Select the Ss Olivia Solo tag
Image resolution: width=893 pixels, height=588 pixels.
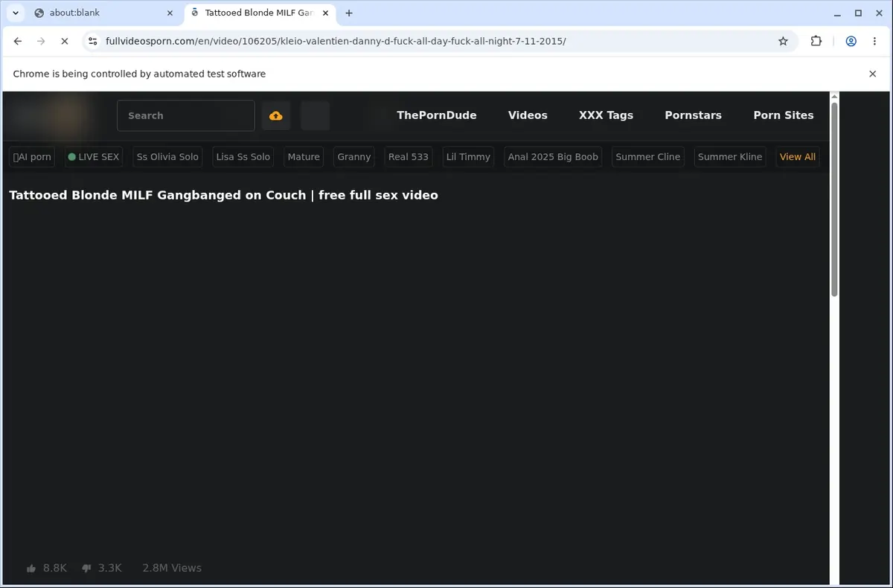(x=167, y=157)
